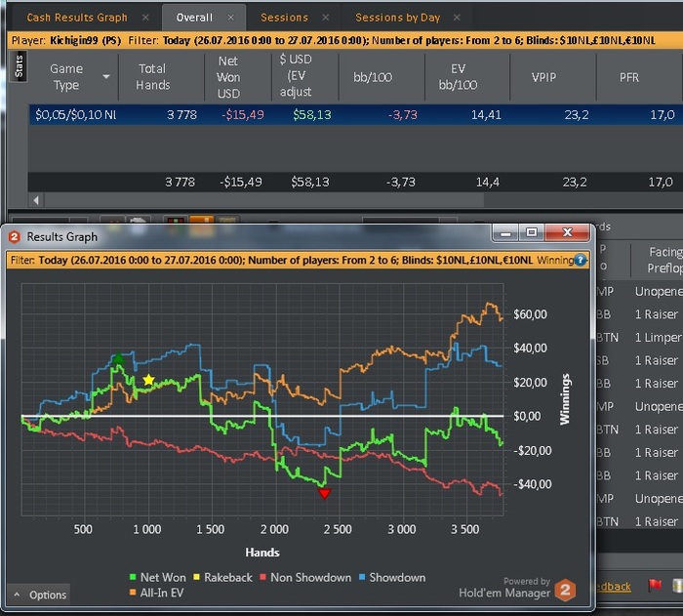Sort by Total Hands column header

tap(152, 77)
